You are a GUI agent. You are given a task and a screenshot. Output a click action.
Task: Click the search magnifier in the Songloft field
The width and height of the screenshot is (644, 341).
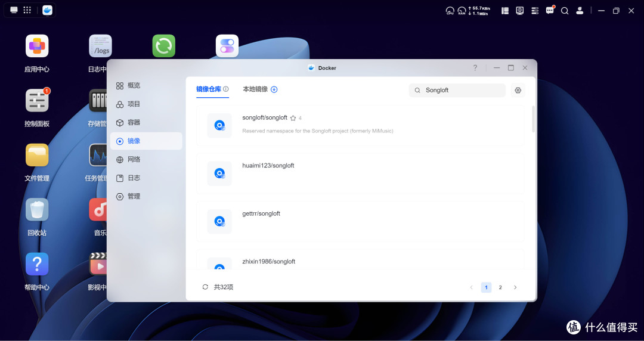417,91
